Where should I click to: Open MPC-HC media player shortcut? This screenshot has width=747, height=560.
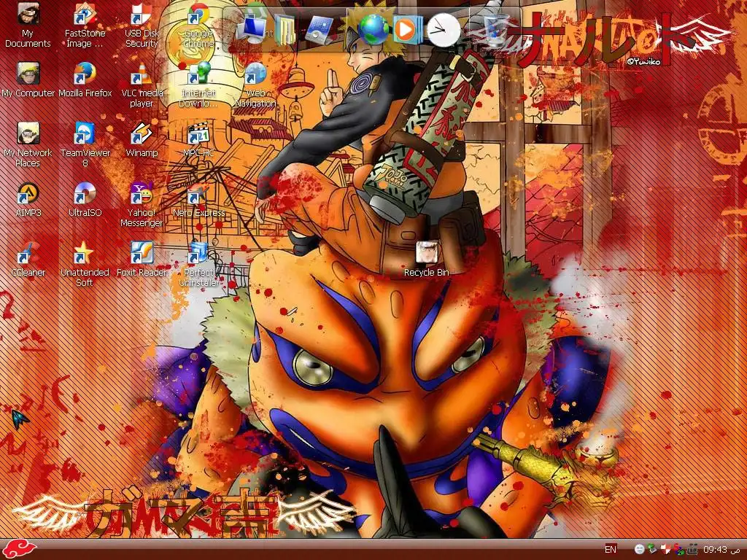198,139
